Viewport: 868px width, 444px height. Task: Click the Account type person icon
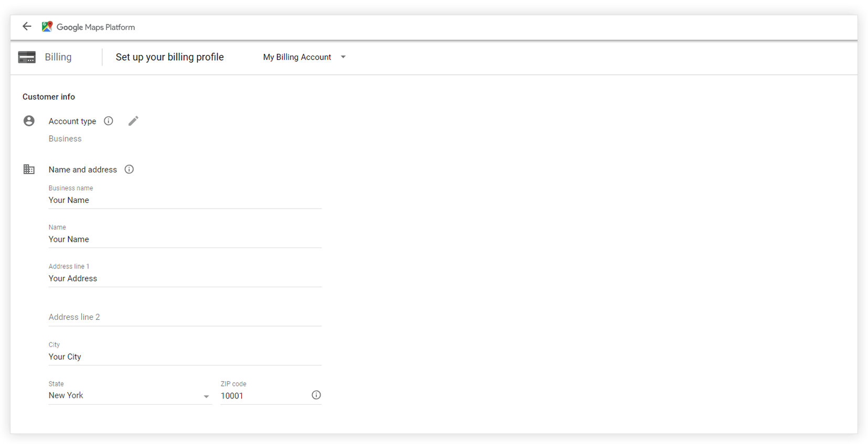coord(29,121)
